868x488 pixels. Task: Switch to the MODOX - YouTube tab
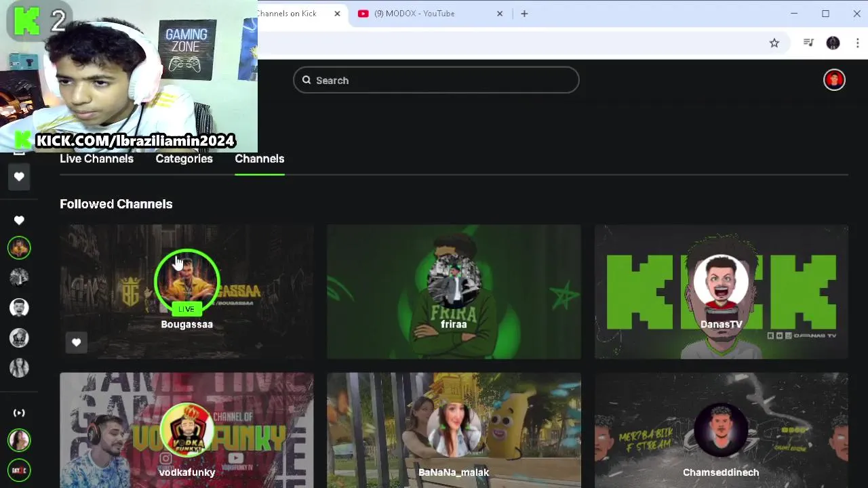(431, 14)
